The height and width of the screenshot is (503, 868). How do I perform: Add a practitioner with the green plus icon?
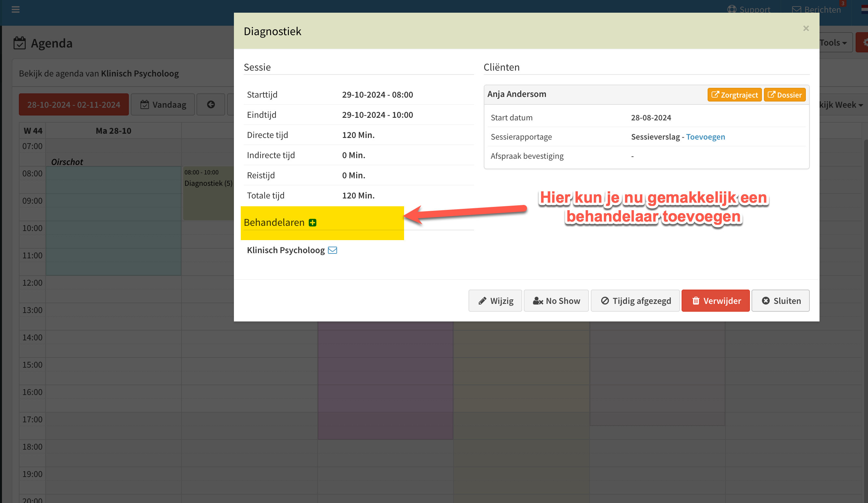point(312,223)
